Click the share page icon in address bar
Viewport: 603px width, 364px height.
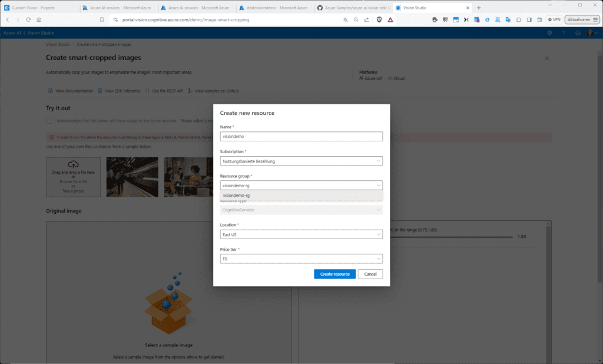point(366,19)
